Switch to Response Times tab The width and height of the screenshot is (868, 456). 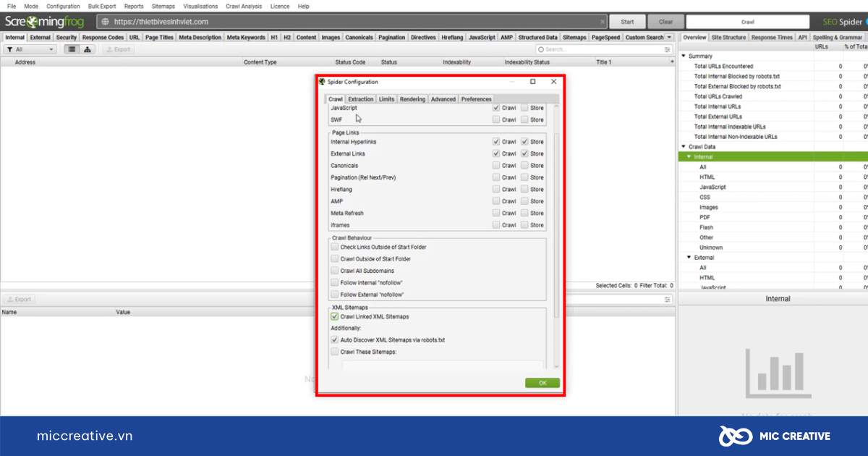(x=772, y=38)
